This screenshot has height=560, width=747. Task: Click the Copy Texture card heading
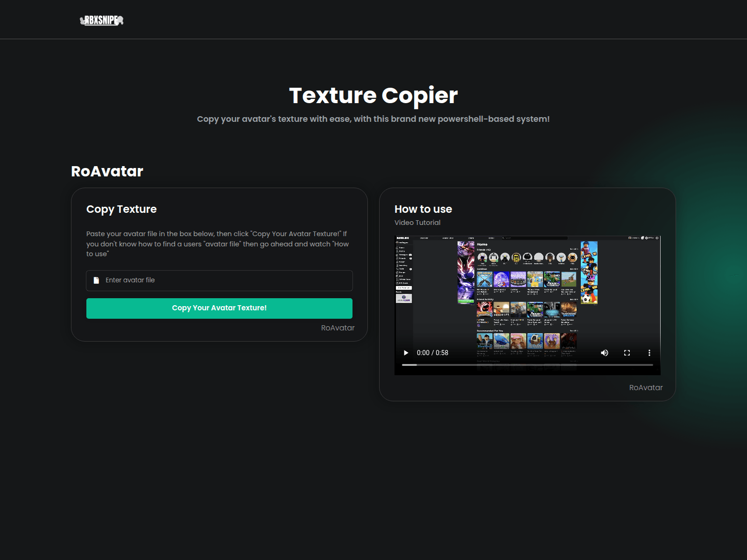(121, 209)
